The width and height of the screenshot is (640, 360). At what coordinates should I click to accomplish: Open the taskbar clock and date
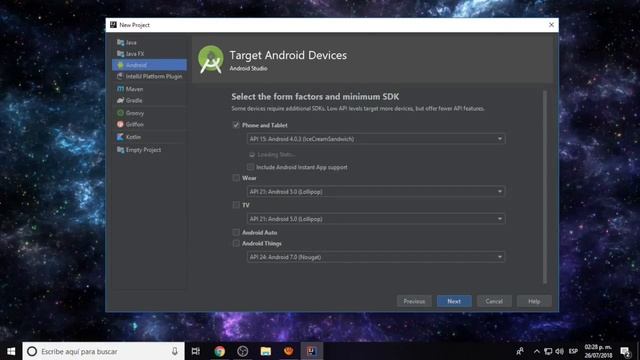[598, 351]
